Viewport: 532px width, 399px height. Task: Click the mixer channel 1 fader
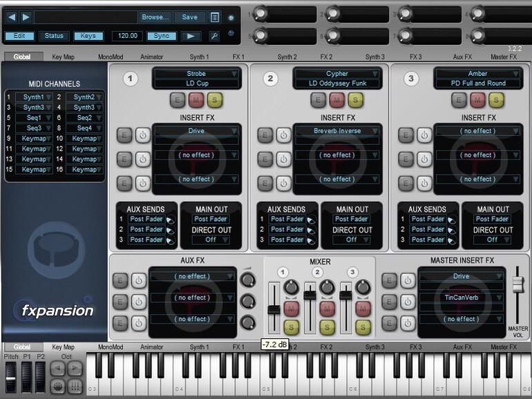(274, 309)
